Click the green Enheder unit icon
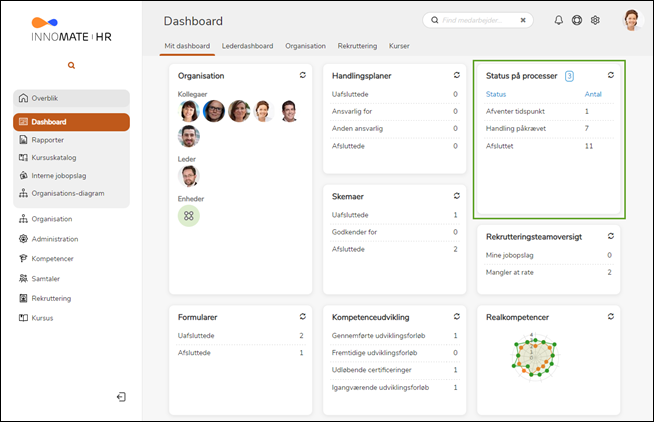The width and height of the screenshot is (654, 422). pos(189,215)
